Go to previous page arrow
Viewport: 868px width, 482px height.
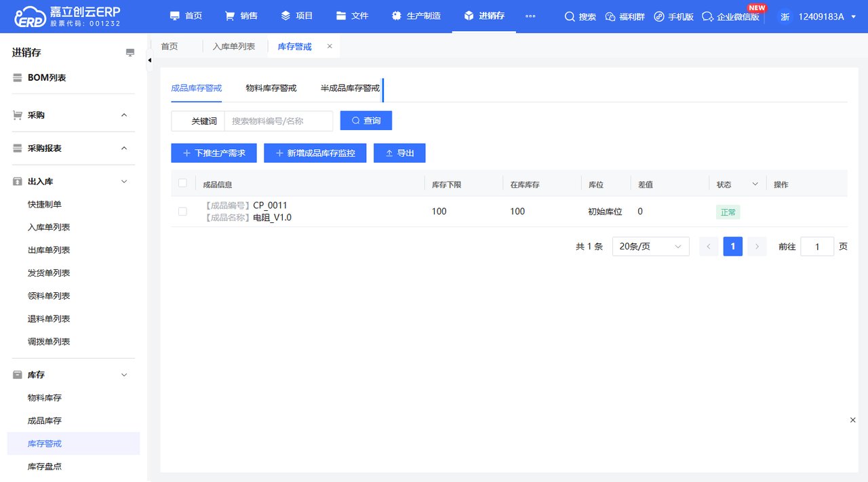tap(708, 247)
